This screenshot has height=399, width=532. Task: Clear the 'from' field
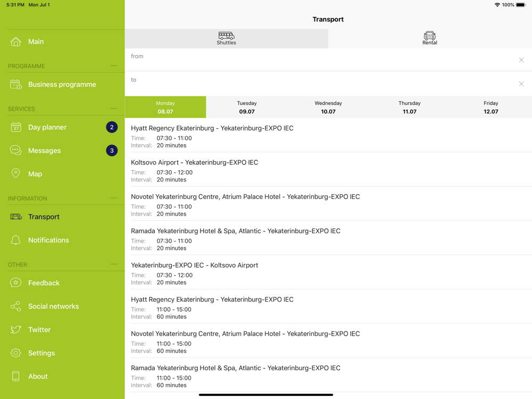coord(521,60)
